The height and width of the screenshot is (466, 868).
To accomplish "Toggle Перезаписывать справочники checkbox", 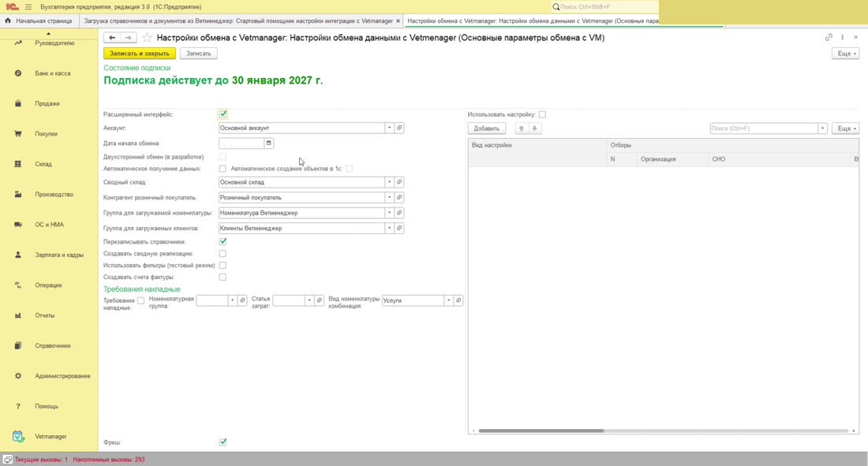I will click(223, 241).
